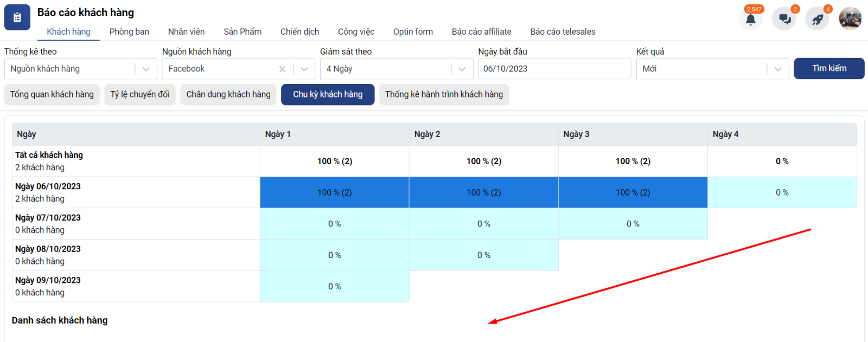Open the Kết quả dropdown
Image resolution: width=868 pixels, height=342 pixels.
pyautogui.click(x=777, y=69)
